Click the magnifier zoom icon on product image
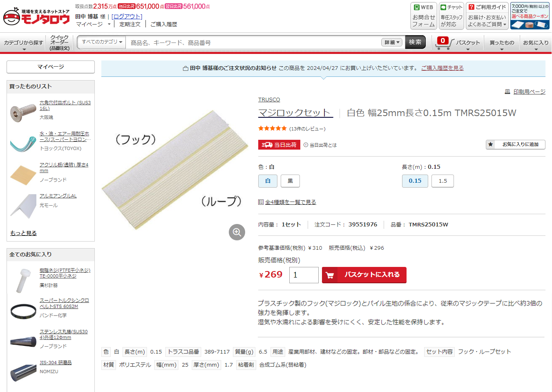Image resolution: width=552 pixels, height=392 pixels. click(237, 232)
